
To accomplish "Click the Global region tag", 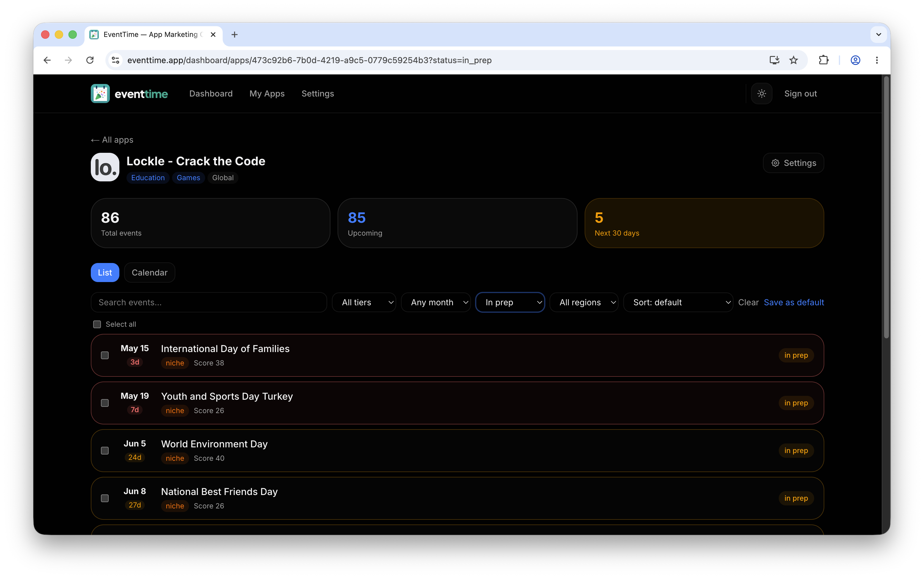I will 223,178.
